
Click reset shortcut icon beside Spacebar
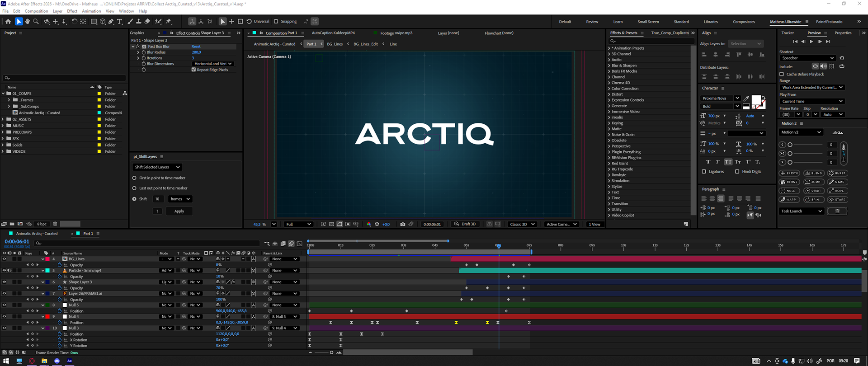(842, 58)
